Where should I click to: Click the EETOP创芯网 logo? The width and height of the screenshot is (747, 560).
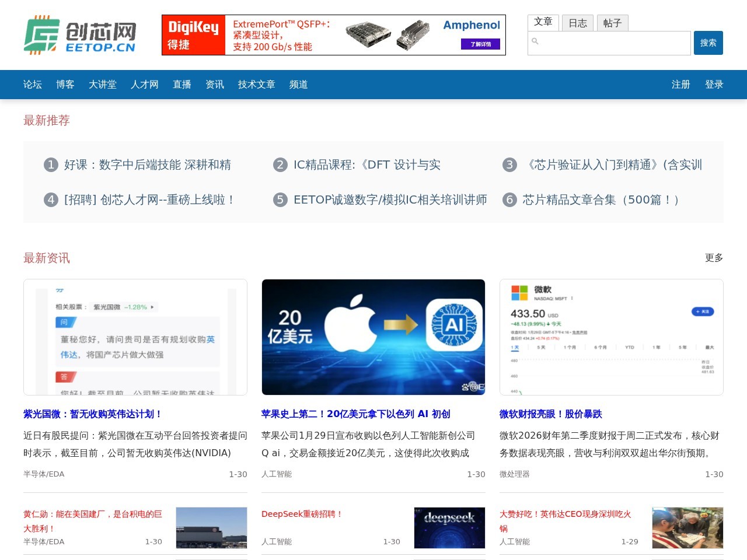[79, 35]
